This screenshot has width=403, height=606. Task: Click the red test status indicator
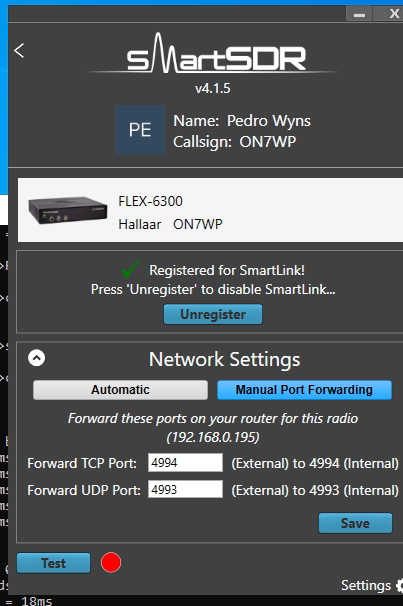(111, 563)
